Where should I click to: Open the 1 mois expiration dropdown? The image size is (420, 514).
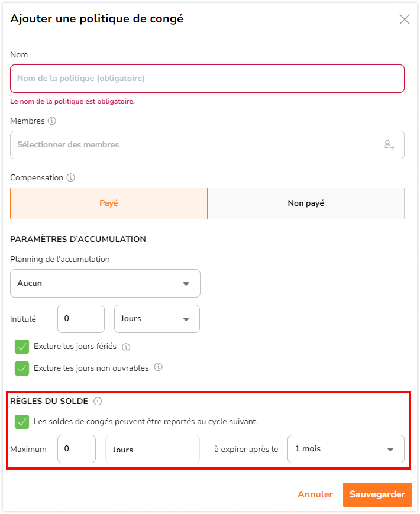coord(346,449)
